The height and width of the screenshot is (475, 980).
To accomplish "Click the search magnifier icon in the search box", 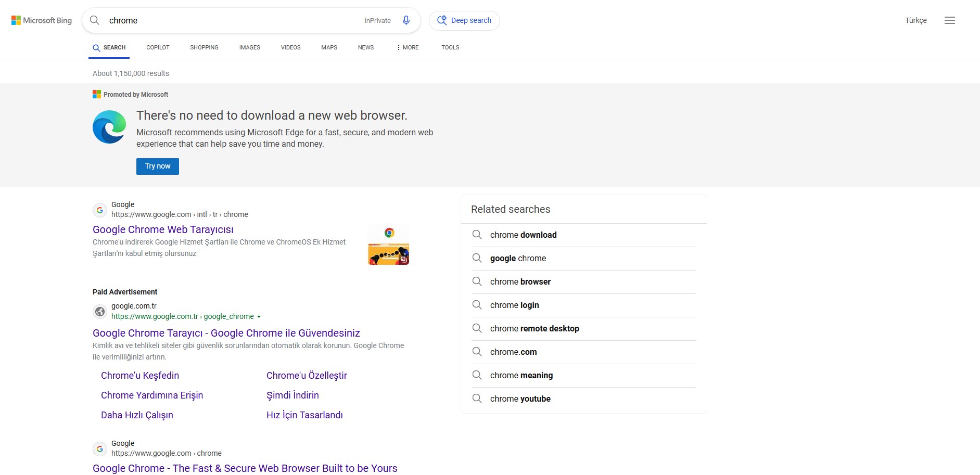I will click(95, 20).
